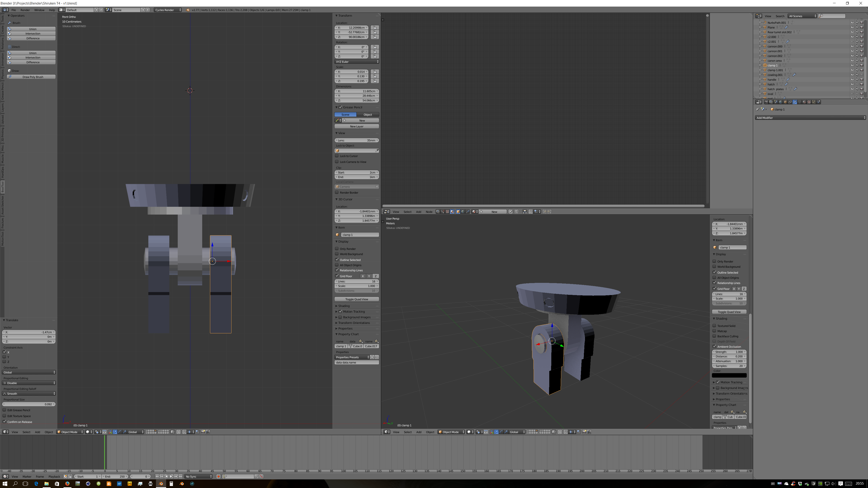
Task: Expand the Transform Orientations panel in front view
Action: (354, 323)
